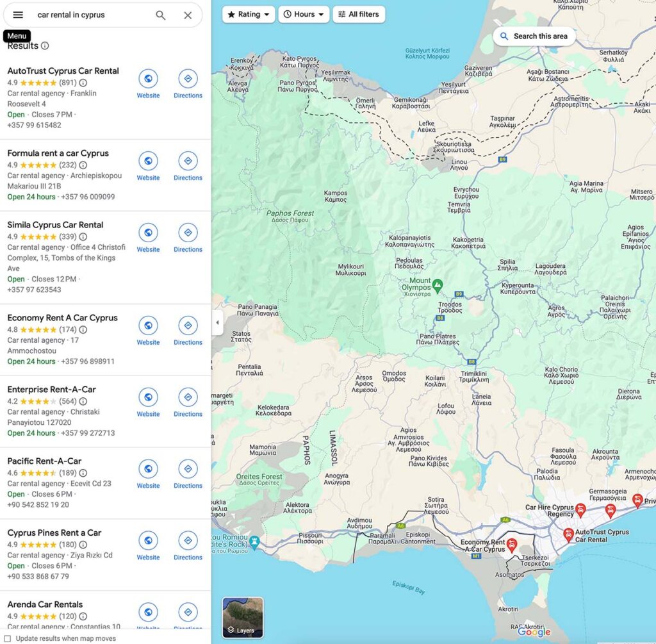Open All filters options
Viewport: 656px width, 644px height.
(x=359, y=13)
